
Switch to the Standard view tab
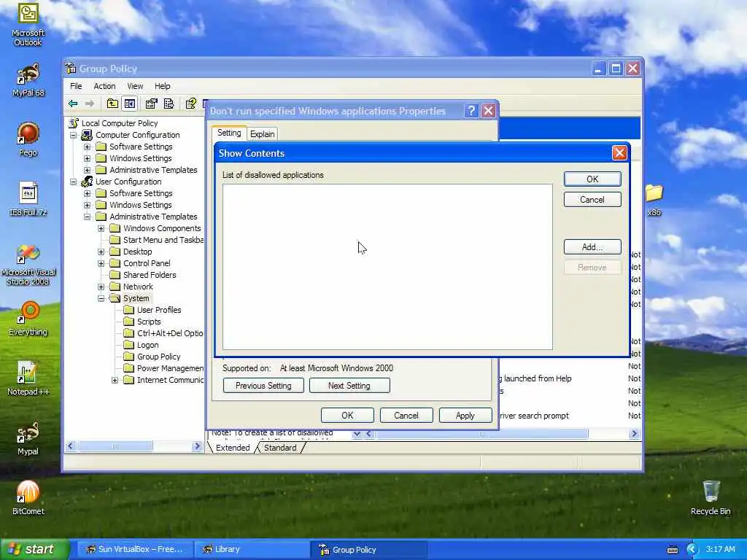pos(280,448)
